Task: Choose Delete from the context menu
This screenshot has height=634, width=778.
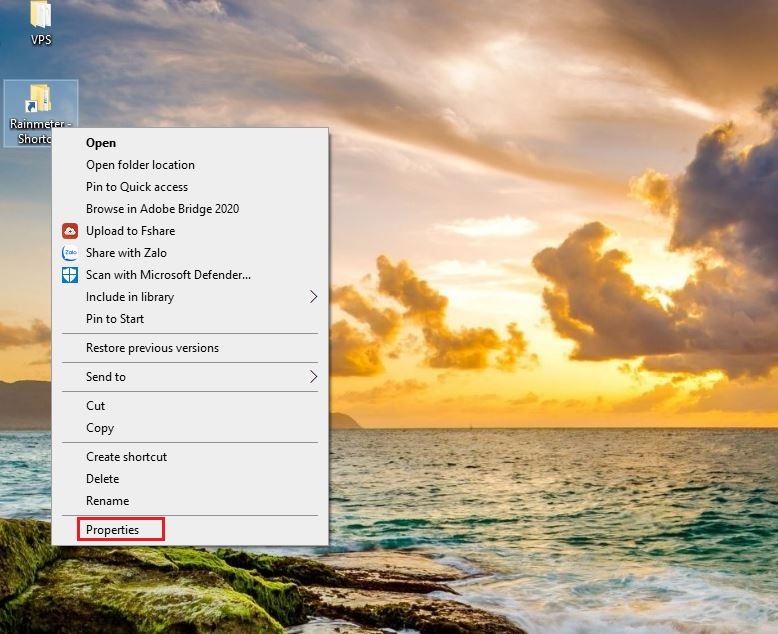Action: point(190,479)
